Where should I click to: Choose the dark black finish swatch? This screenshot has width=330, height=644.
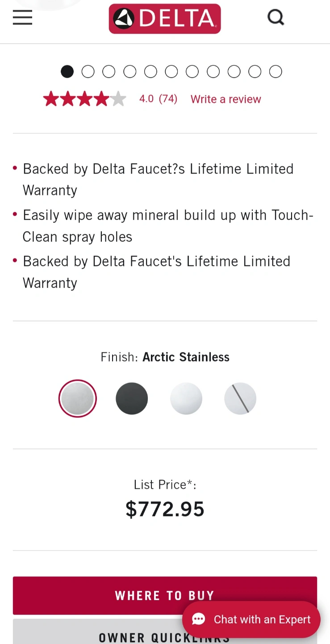click(x=132, y=398)
